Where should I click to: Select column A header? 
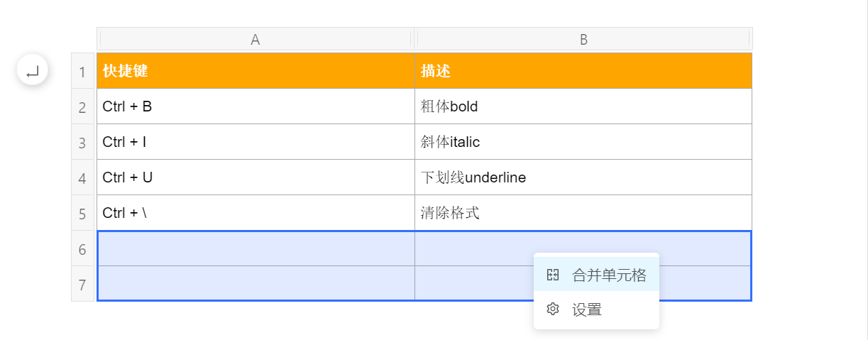pos(256,40)
